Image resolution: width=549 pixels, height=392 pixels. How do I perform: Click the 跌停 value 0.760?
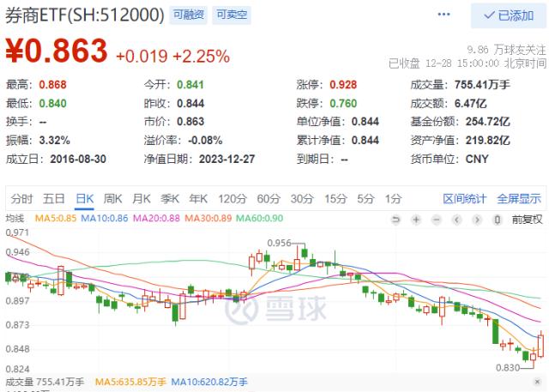click(x=343, y=104)
